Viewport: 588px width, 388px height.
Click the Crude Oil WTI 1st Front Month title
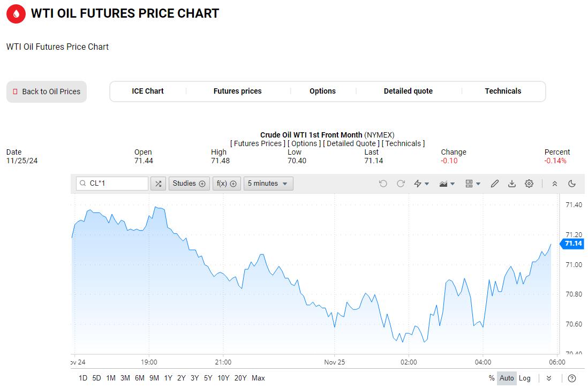tap(311, 135)
